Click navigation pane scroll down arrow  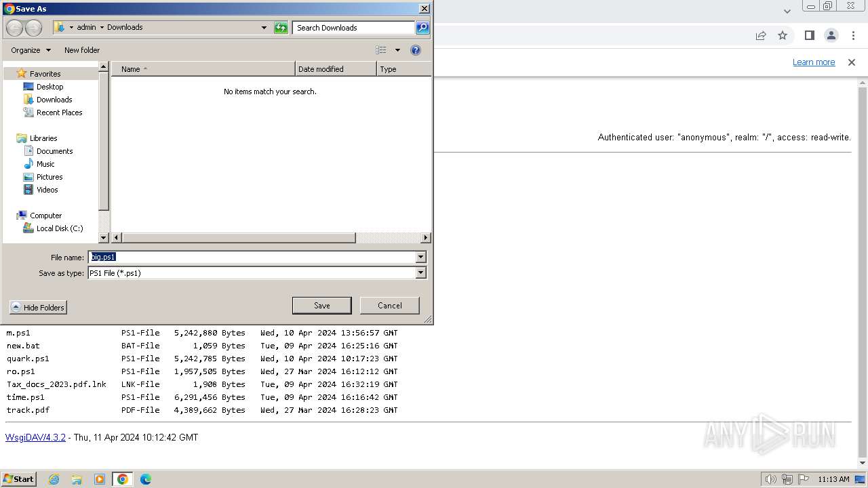(104, 238)
